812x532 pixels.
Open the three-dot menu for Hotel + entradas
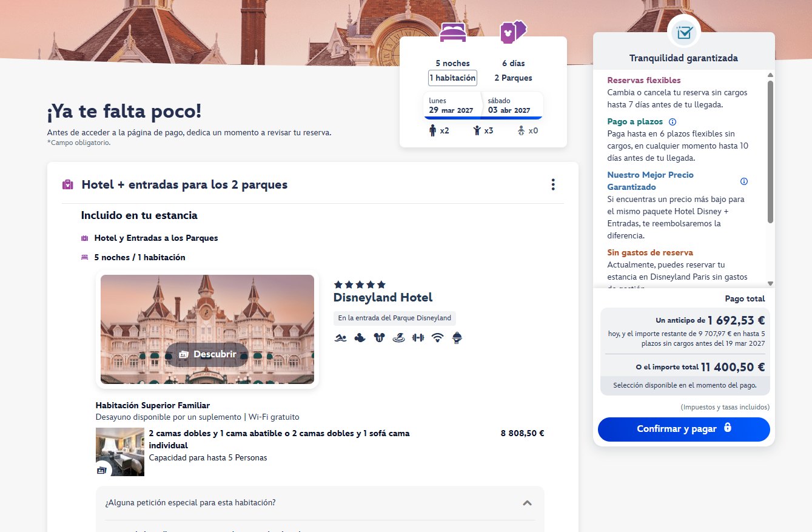point(553,184)
